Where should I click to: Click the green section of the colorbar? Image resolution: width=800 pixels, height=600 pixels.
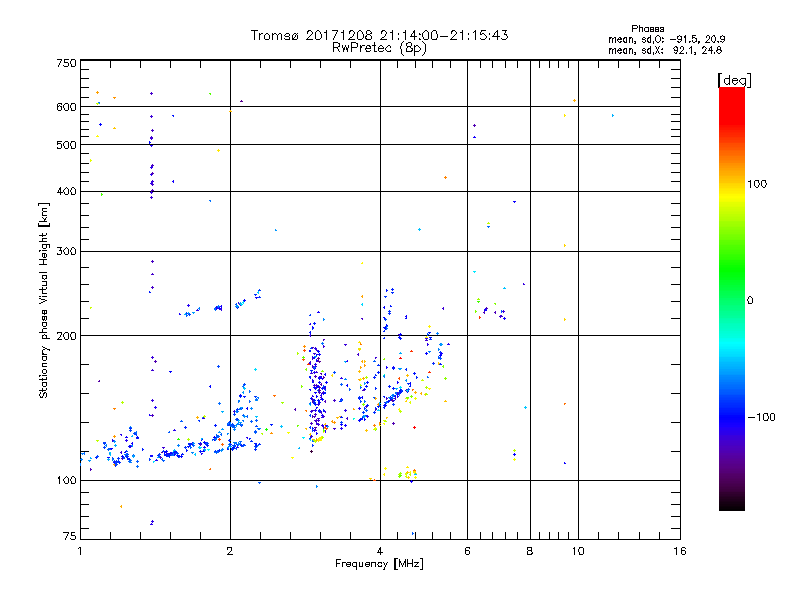[x=732, y=270]
